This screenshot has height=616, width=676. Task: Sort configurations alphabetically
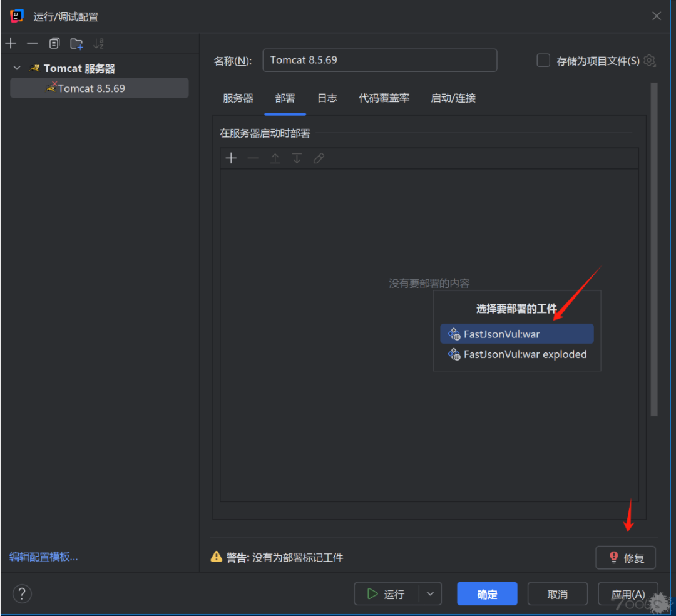pos(99,43)
